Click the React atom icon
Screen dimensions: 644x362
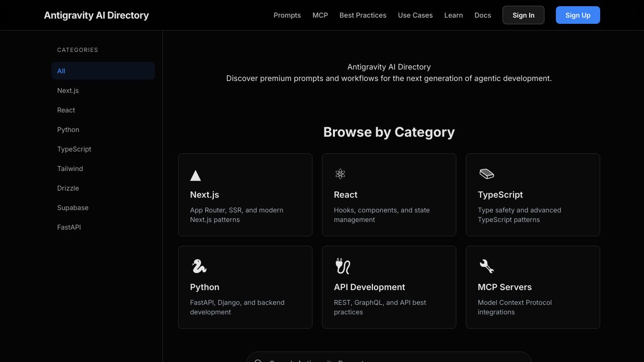click(x=340, y=174)
